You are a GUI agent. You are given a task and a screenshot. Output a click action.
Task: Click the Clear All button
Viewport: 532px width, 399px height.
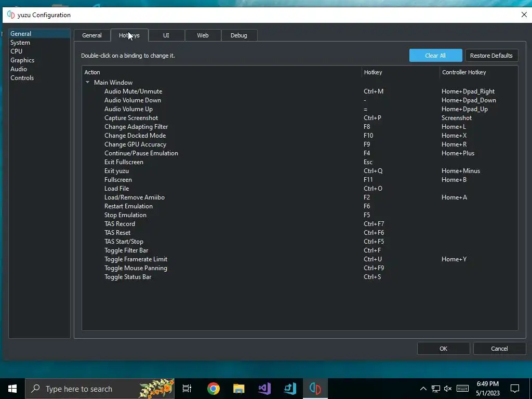pyautogui.click(x=436, y=55)
